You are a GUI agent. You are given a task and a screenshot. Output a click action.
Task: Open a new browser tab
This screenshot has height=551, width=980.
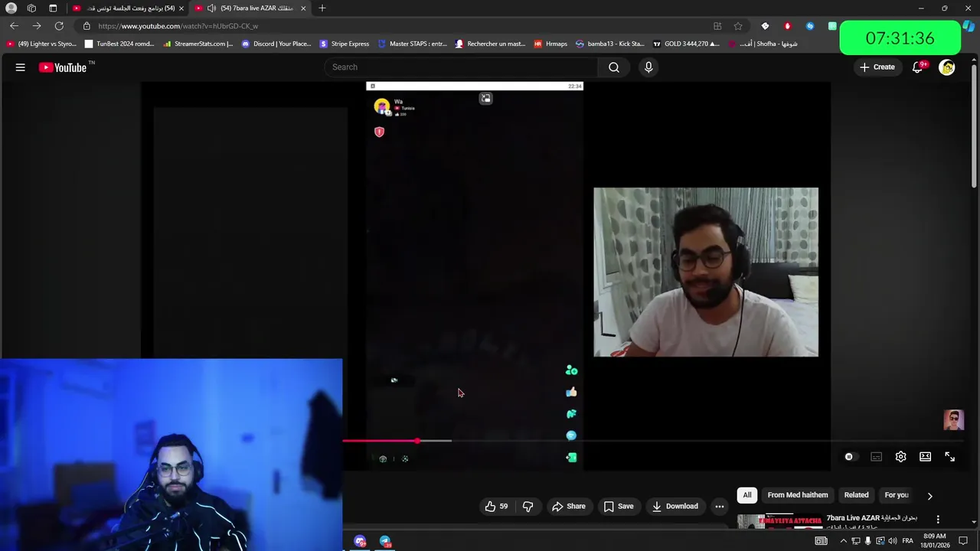(322, 8)
